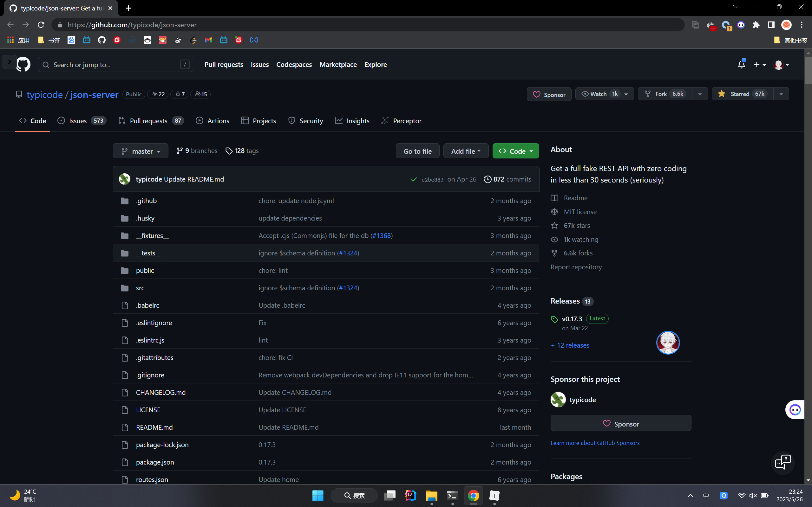Toggle the browser side panel icon
The height and width of the screenshot is (507, 812).
click(x=771, y=25)
